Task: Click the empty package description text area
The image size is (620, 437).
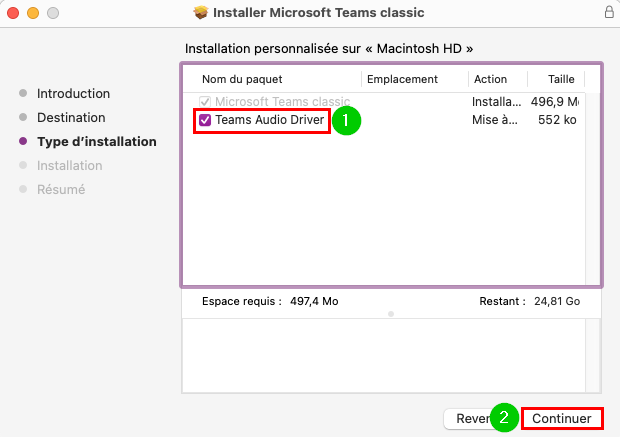Action: tap(384, 356)
